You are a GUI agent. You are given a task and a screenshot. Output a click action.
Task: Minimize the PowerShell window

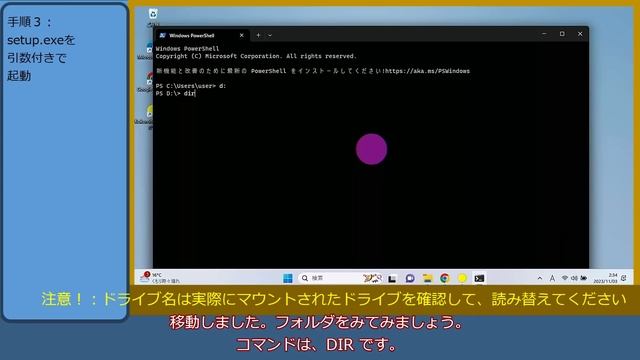(544, 34)
